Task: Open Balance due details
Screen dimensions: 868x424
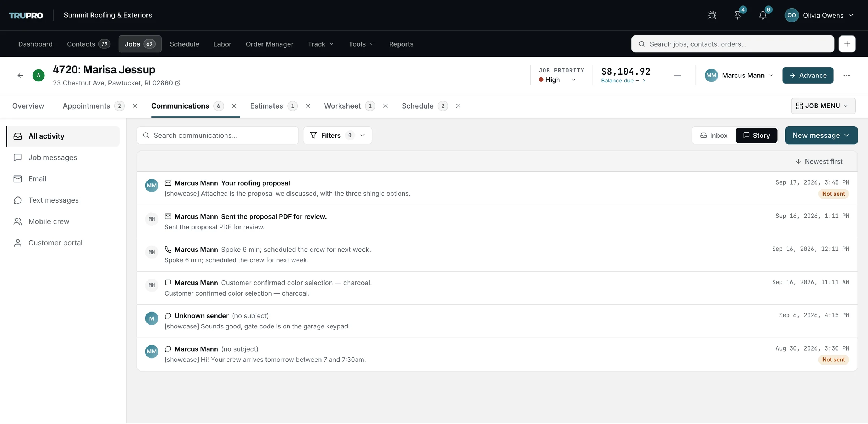Action: pyautogui.click(x=623, y=81)
